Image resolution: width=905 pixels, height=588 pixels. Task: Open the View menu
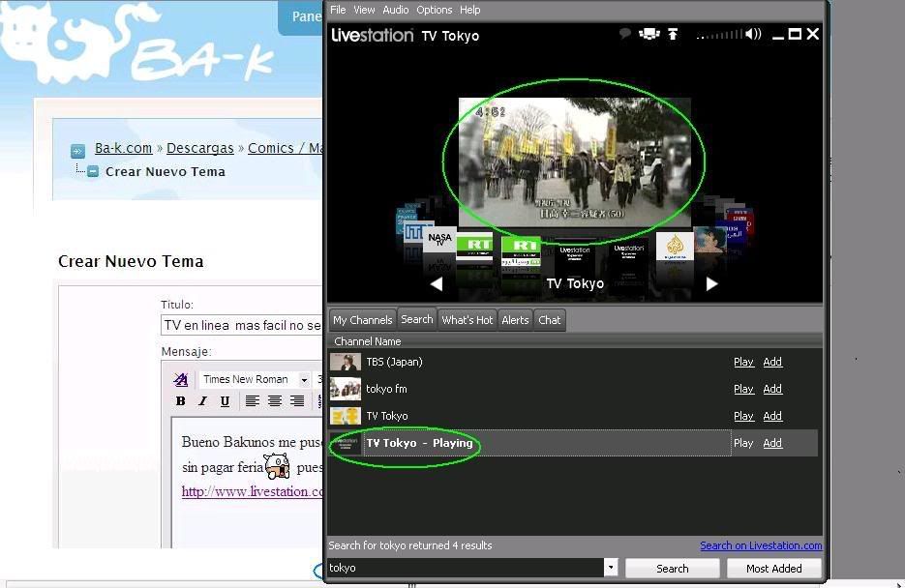[364, 10]
